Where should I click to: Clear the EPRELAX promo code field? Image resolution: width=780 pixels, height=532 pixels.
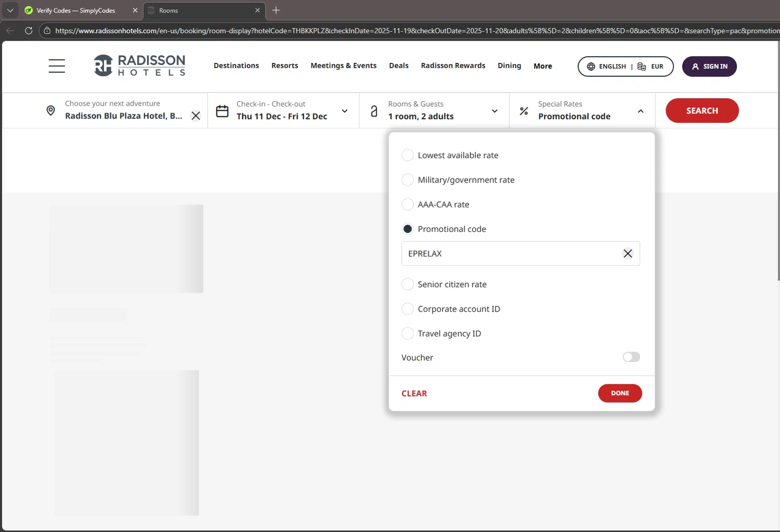pos(628,253)
